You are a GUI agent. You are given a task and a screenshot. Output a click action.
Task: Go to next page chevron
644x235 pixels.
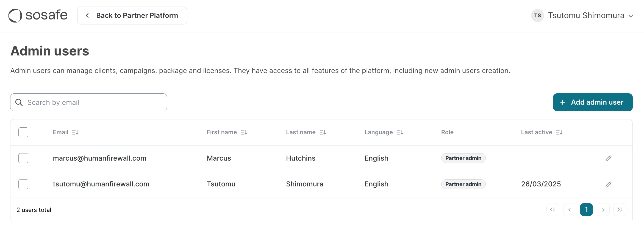603,210
